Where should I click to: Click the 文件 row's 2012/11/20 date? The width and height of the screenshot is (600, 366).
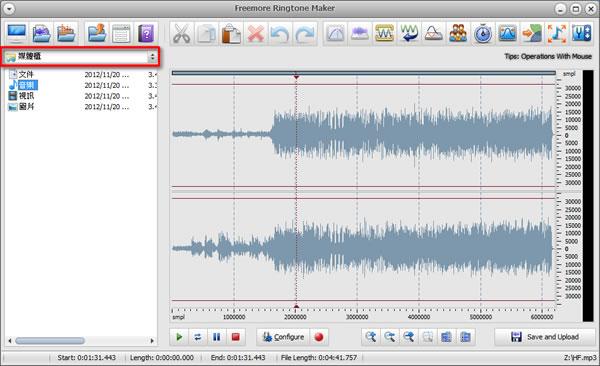tap(106, 74)
